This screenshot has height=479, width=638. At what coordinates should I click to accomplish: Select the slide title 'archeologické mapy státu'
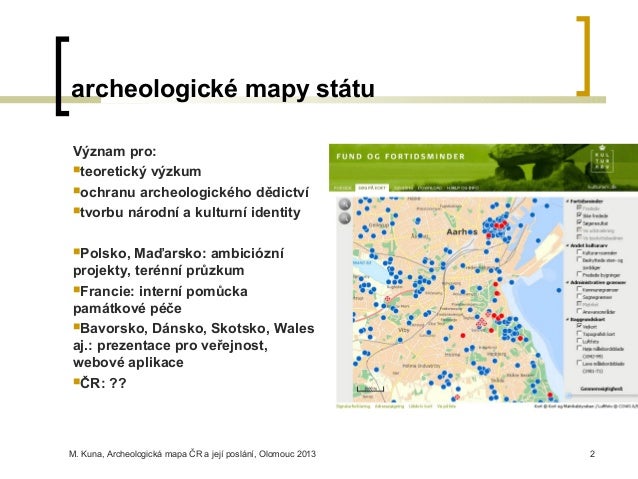(223, 89)
